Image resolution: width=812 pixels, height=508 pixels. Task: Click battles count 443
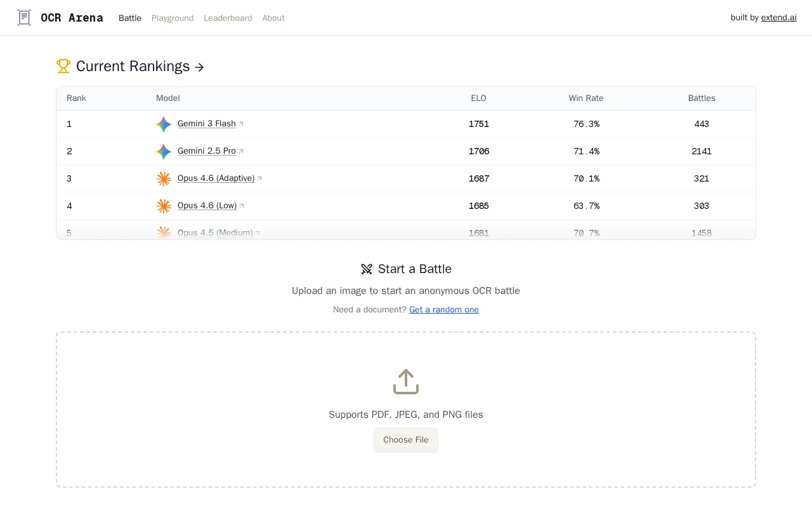tap(702, 124)
